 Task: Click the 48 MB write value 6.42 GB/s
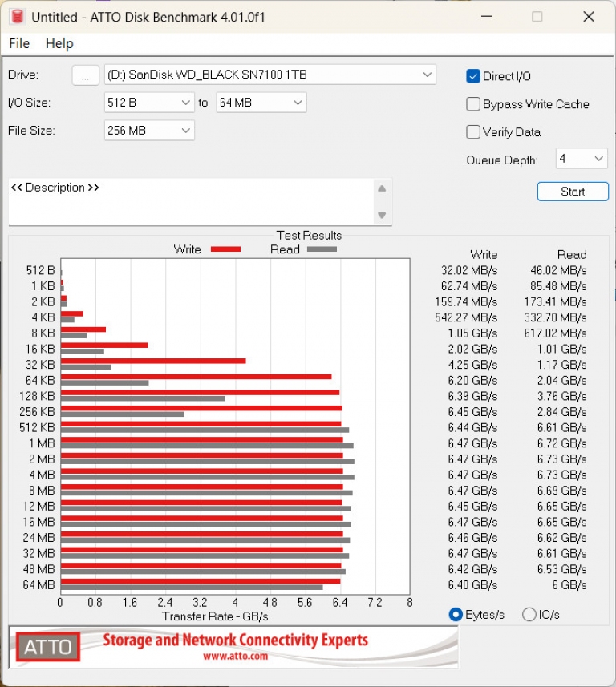472,569
